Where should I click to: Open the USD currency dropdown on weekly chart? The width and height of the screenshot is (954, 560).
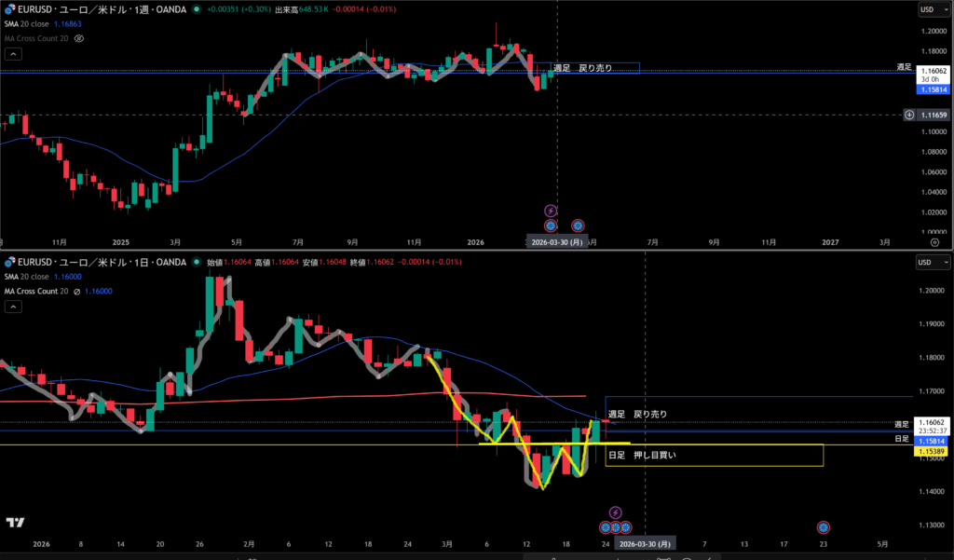point(928,9)
